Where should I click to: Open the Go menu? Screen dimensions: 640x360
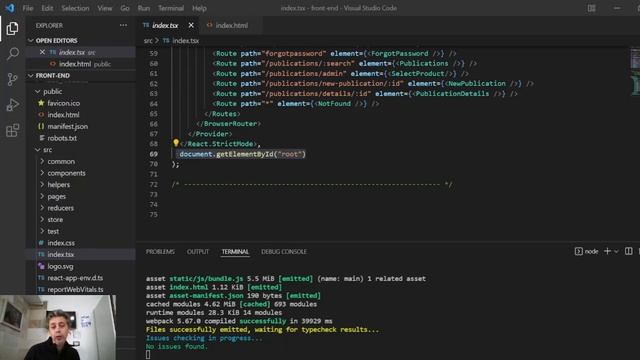click(x=125, y=8)
